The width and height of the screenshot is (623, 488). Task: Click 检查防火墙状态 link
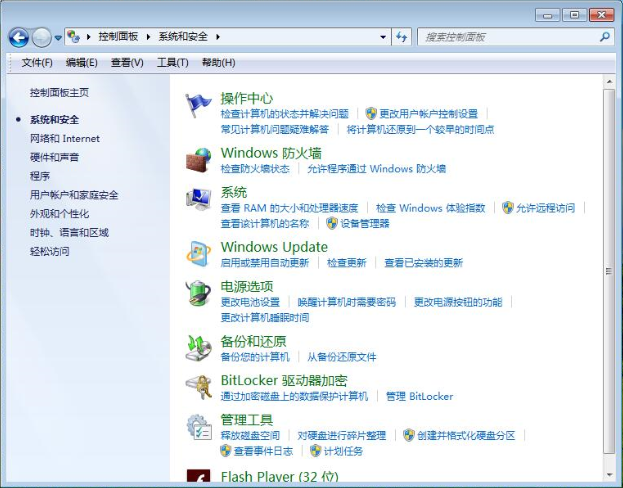click(255, 168)
